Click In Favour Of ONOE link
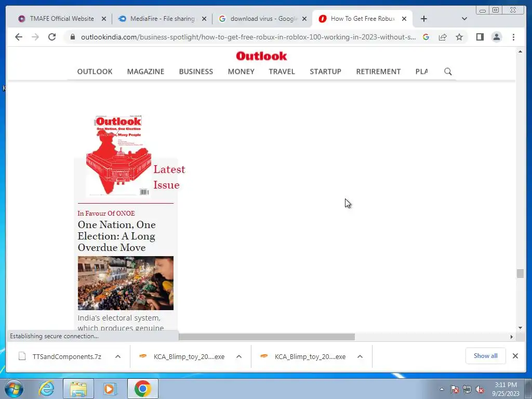 tap(106, 214)
